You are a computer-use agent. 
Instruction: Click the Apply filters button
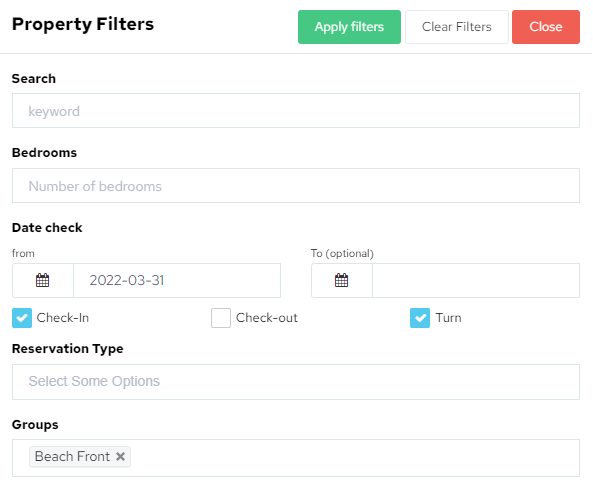tap(349, 27)
